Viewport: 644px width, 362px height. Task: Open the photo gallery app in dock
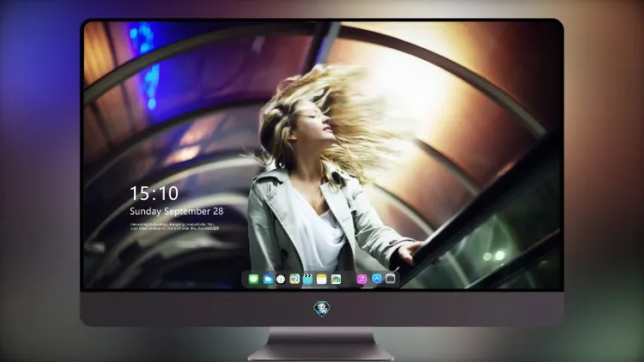point(336,279)
